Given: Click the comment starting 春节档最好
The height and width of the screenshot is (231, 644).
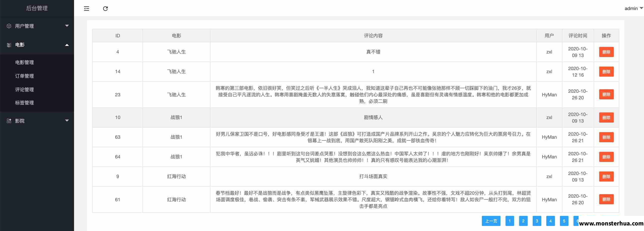Looking at the screenshot, I should 373,199.
